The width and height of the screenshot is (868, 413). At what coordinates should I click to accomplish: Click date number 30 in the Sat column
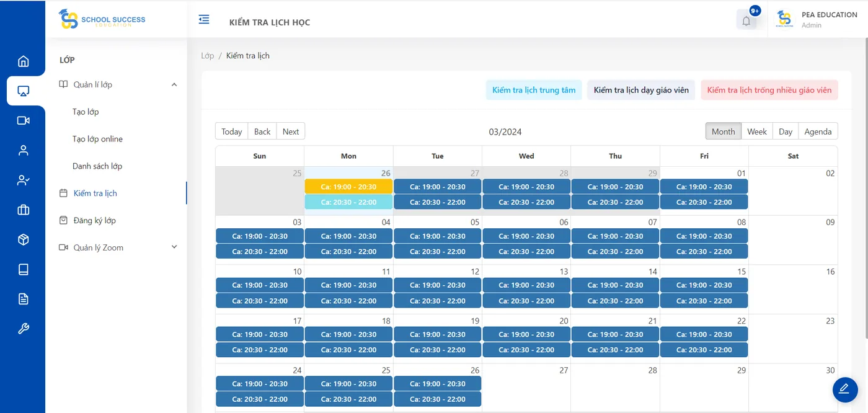[830, 370]
